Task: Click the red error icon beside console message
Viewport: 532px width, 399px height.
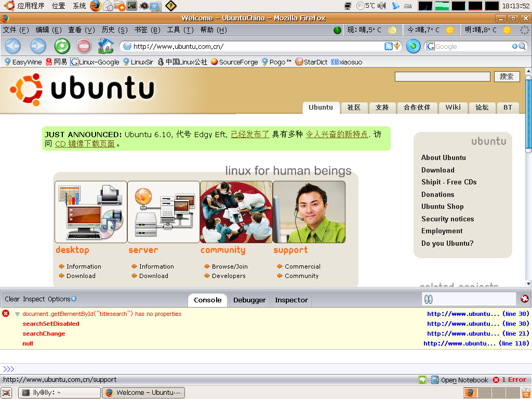Action: [x=6, y=313]
